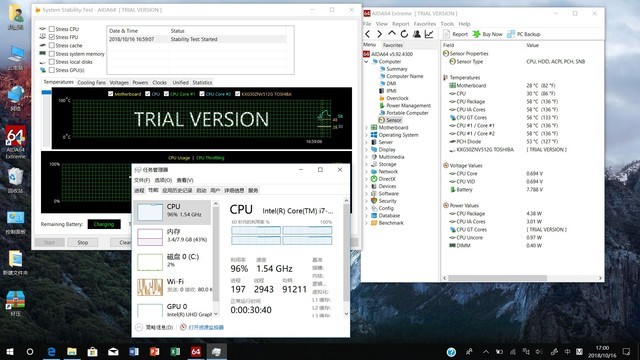Enable Stress system memory checkbox

click(x=52, y=53)
